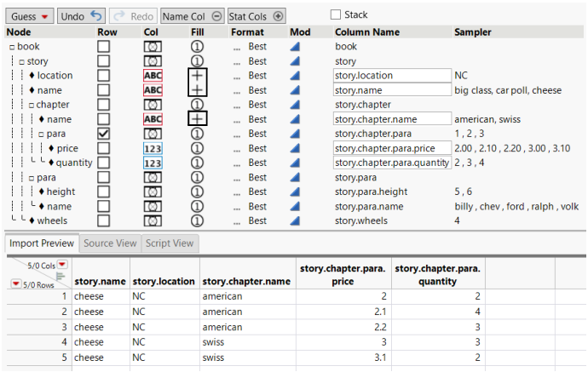Click the Stat Cols button
This screenshot has width=588, height=372.
pos(256,16)
